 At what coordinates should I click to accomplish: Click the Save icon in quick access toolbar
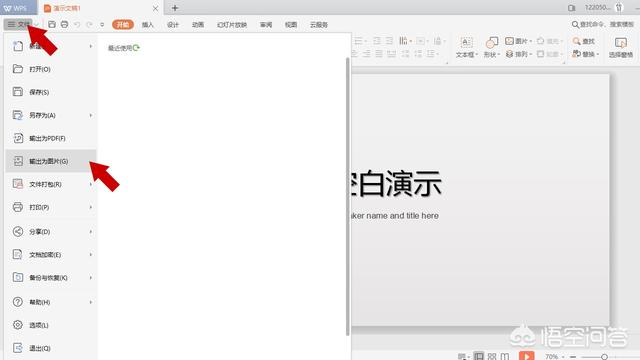tap(52, 24)
